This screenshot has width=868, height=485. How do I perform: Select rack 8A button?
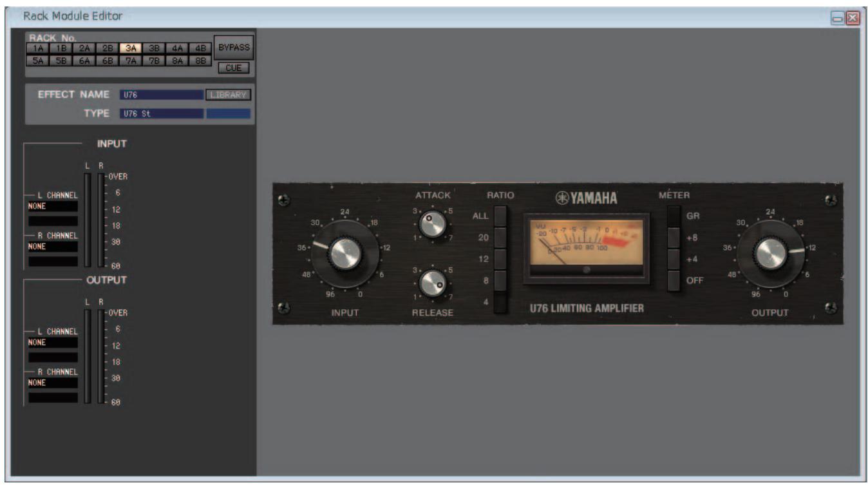click(177, 60)
